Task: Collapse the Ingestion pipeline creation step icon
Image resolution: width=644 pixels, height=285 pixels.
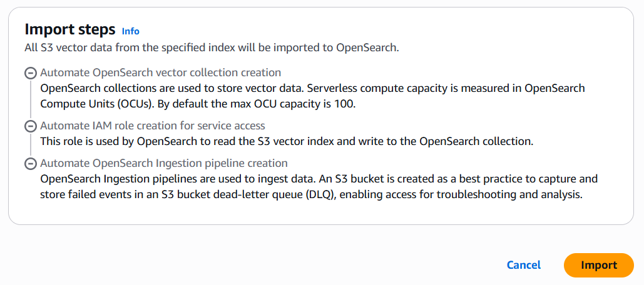Action: pos(29,164)
